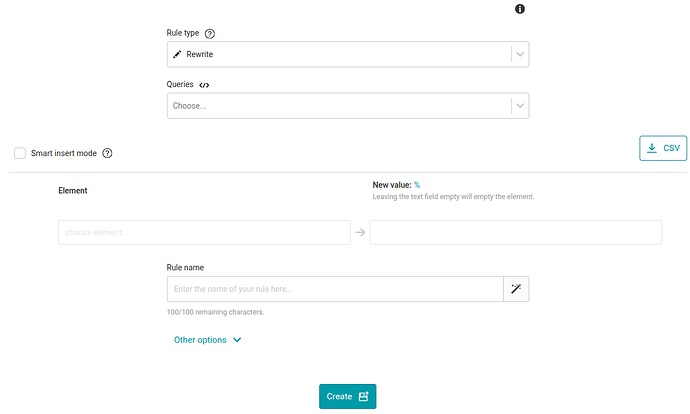Click the Rule name input field
Image resolution: width=690 pixels, height=414 pixels.
click(x=335, y=289)
